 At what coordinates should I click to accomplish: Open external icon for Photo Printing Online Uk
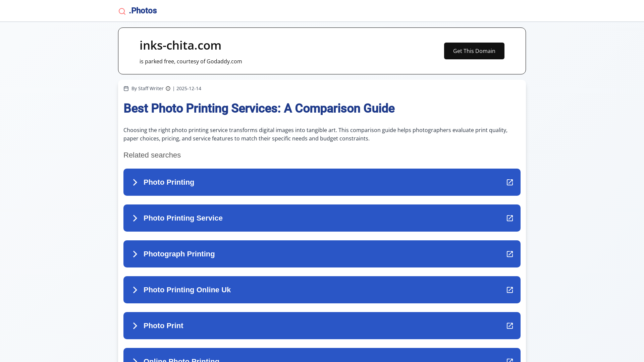(x=509, y=290)
